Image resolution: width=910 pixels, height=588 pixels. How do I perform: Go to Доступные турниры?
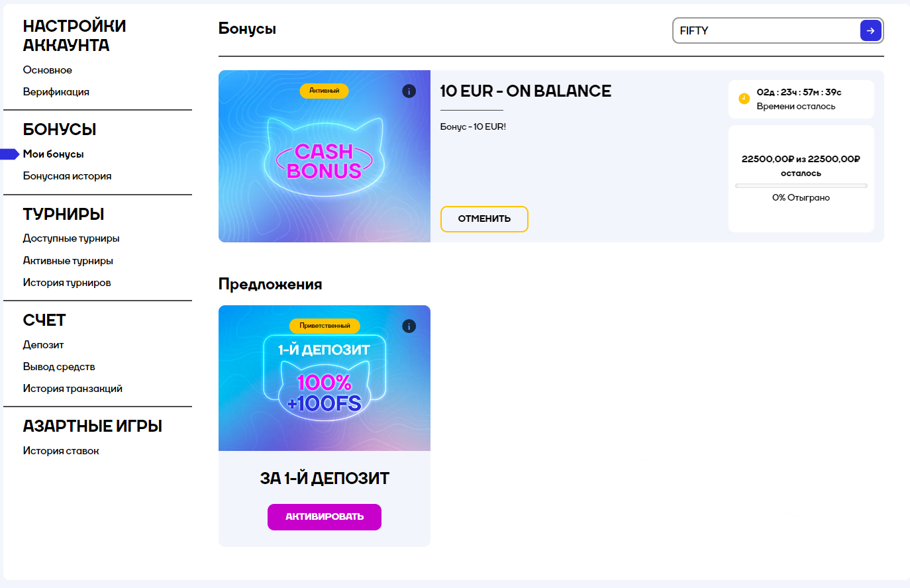click(72, 238)
